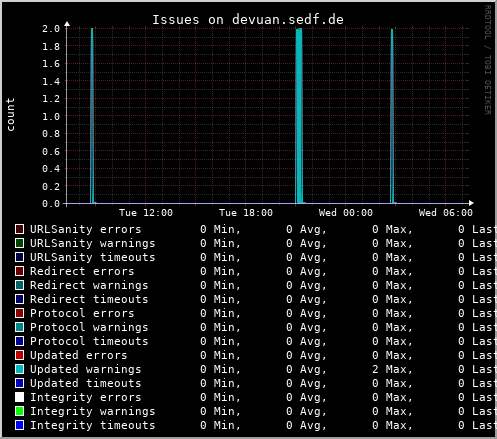Screen dimensions: 497x439
Task: Click the Wed 06:00 time axis label
Action: pyautogui.click(x=446, y=213)
